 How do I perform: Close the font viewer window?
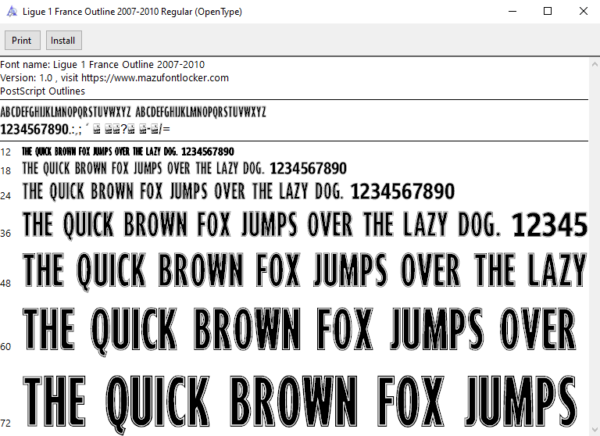[583, 11]
